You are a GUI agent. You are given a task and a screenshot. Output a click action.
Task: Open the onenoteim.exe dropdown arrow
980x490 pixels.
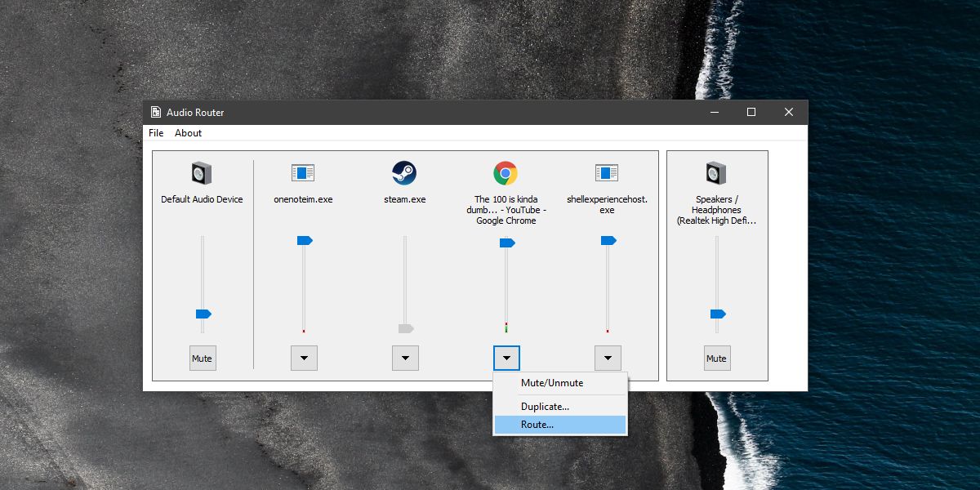304,359
